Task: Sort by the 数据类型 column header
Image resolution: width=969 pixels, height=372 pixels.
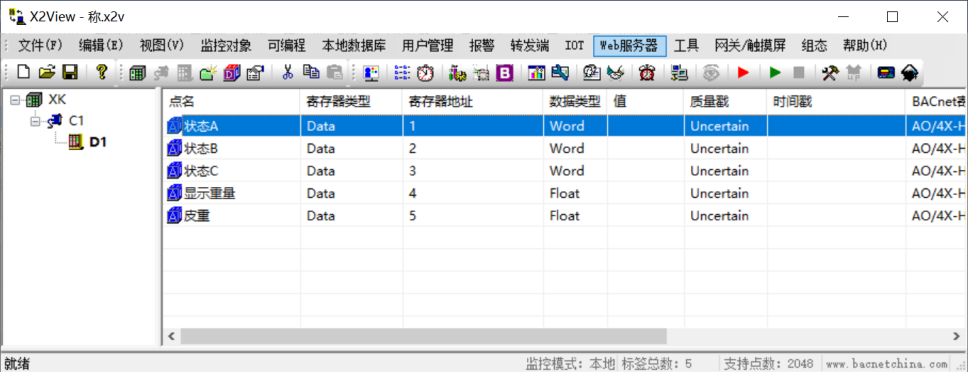Action: point(575,102)
